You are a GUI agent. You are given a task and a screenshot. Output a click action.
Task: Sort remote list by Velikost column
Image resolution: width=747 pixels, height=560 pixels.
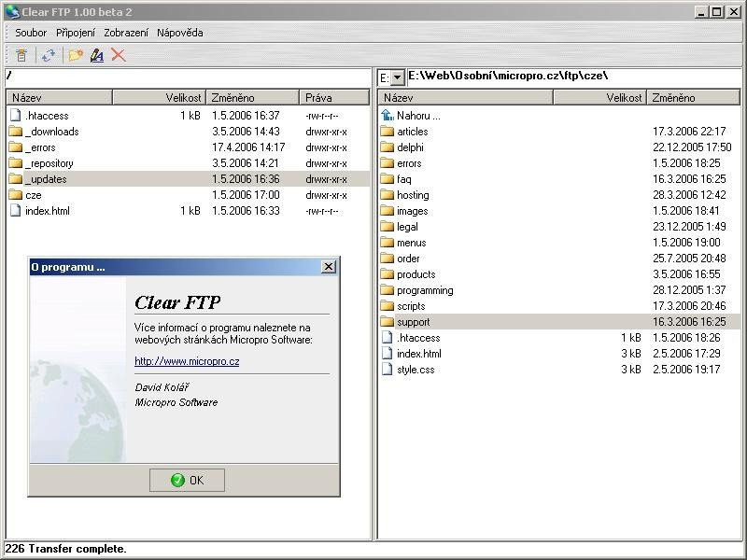pyautogui.click(x=159, y=98)
